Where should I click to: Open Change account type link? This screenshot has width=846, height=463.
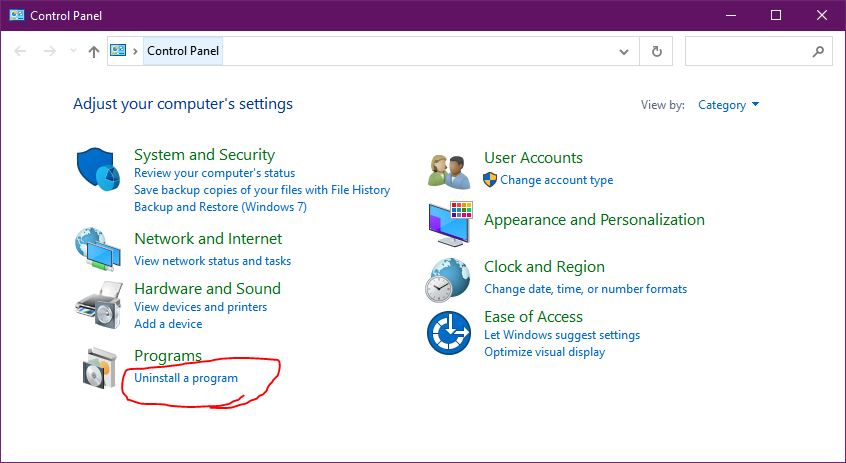point(556,180)
